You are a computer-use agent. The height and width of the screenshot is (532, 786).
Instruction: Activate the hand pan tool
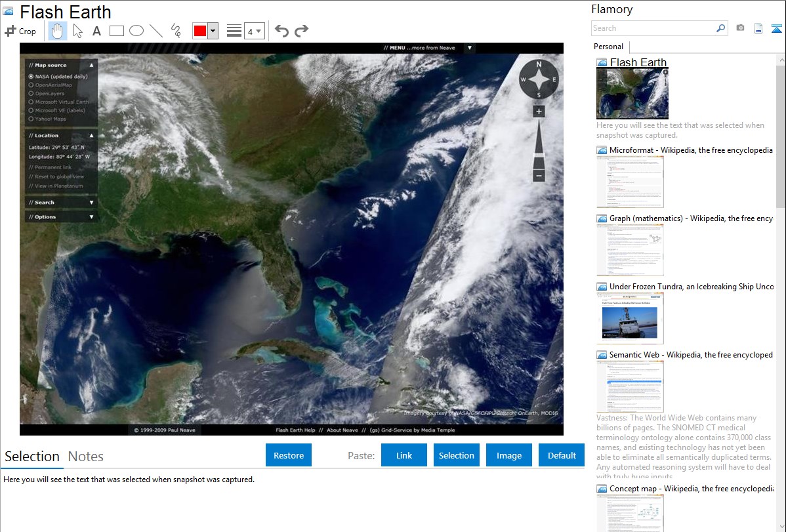coord(57,31)
